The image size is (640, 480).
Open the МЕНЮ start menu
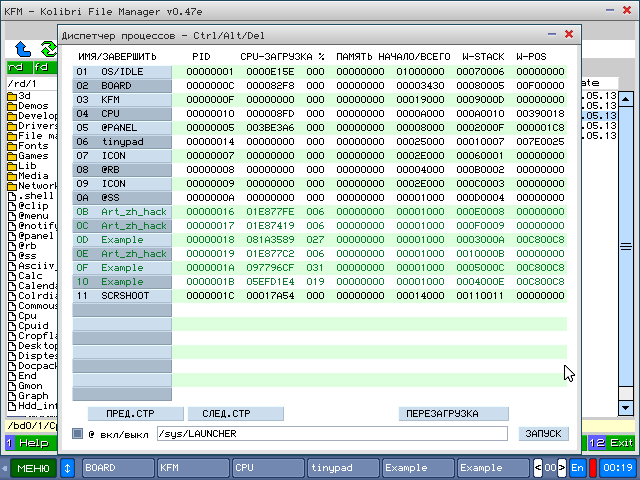pos(32,467)
